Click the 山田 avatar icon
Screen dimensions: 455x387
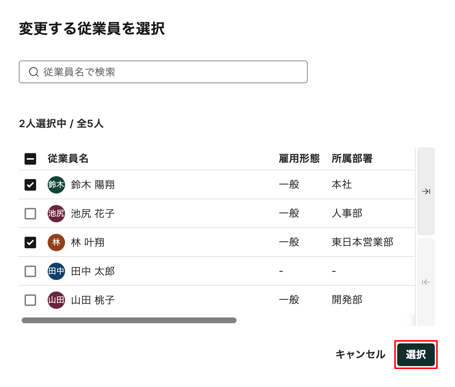(x=56, y=300)
